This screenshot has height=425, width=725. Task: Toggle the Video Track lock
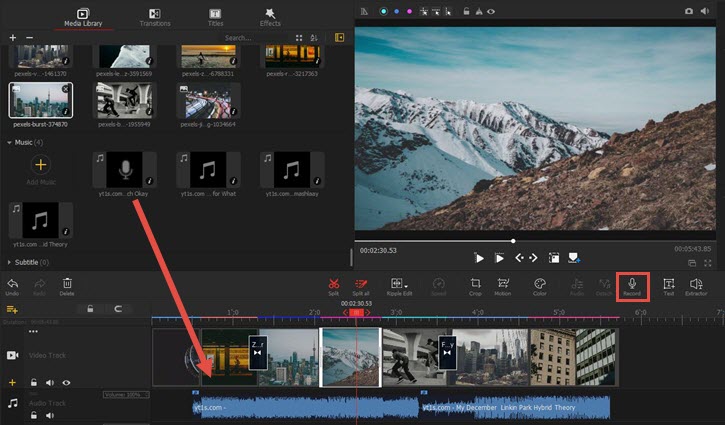coord(34,382)
